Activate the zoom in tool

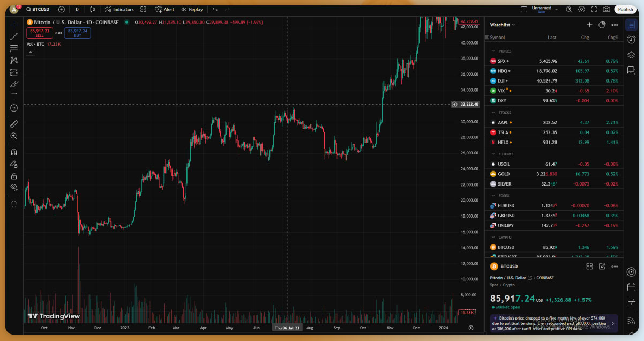[14, 136]
